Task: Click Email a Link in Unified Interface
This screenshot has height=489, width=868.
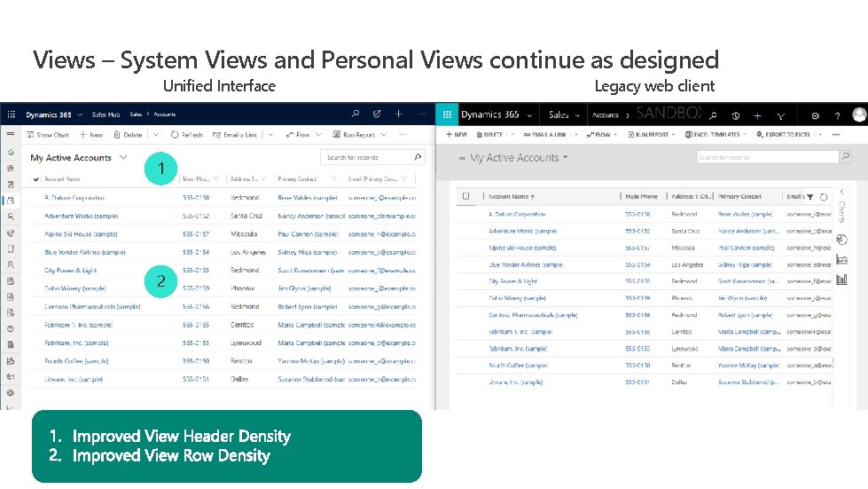Action: [235, 135]
